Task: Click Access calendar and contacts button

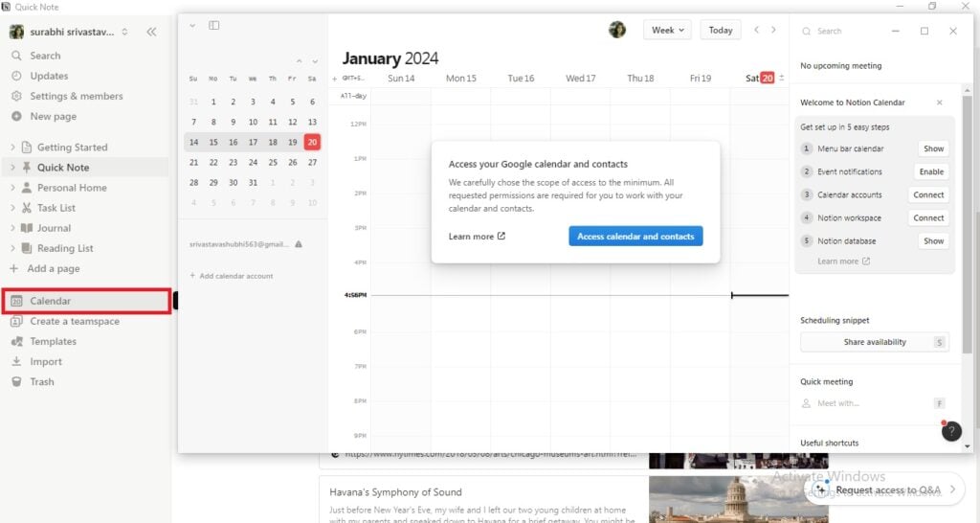Action: click(635, 237)
